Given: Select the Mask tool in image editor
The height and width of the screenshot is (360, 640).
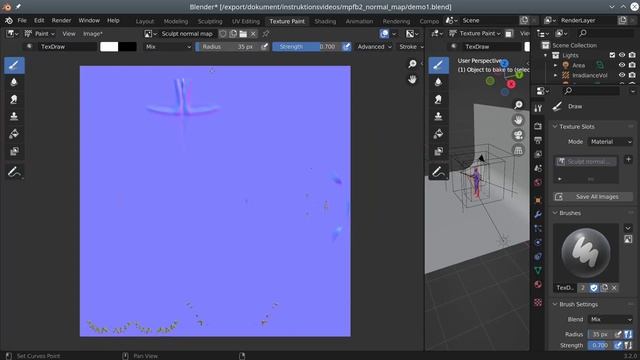Looking at the screenshot, I should [14, 151].
